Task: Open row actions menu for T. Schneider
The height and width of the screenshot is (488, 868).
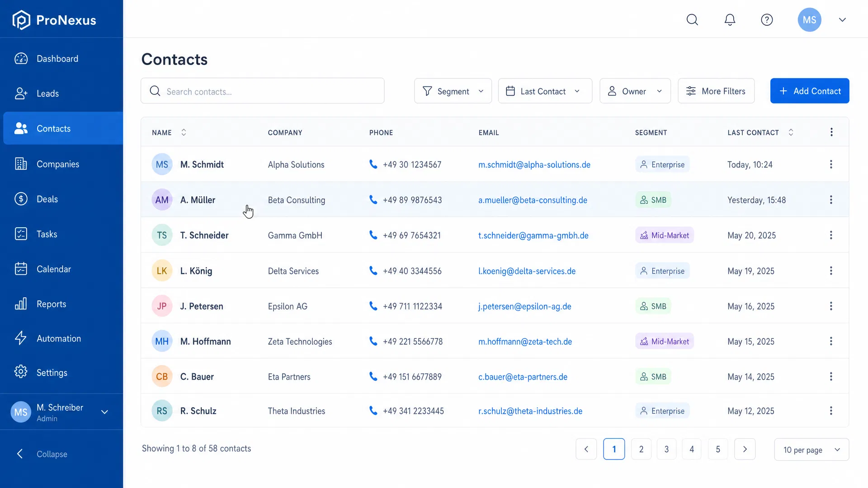Action: 831,235
